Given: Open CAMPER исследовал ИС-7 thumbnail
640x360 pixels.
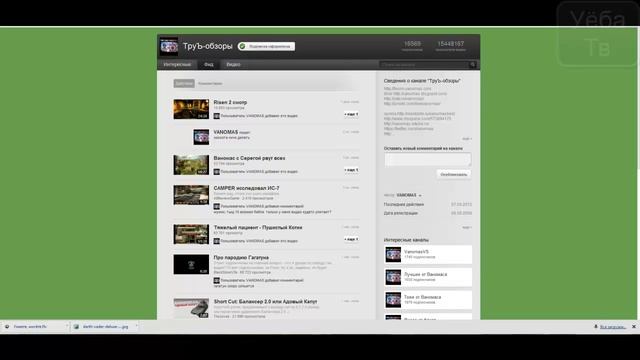Looking at the screenshot, I should (191, 195).
